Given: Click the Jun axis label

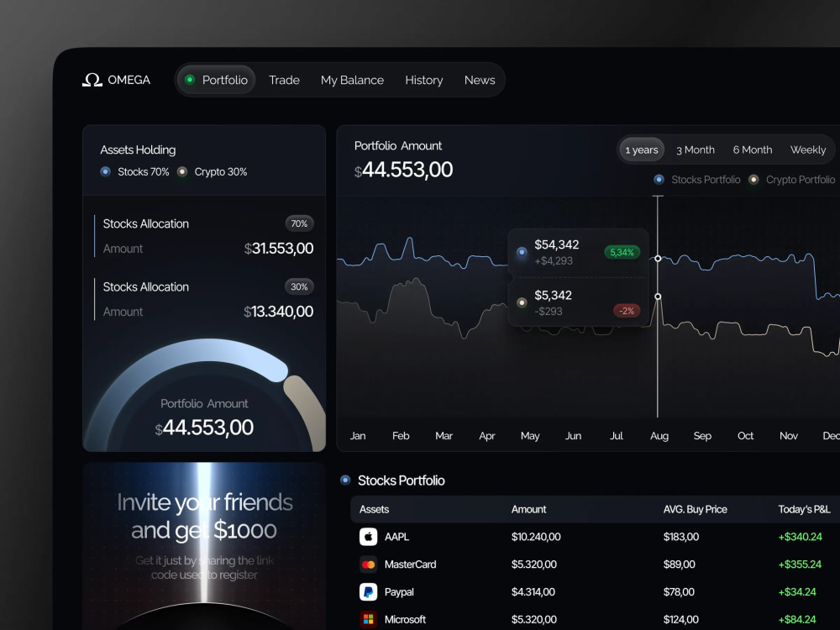Looking at the screenshot, I should click(x=573, y=435).
